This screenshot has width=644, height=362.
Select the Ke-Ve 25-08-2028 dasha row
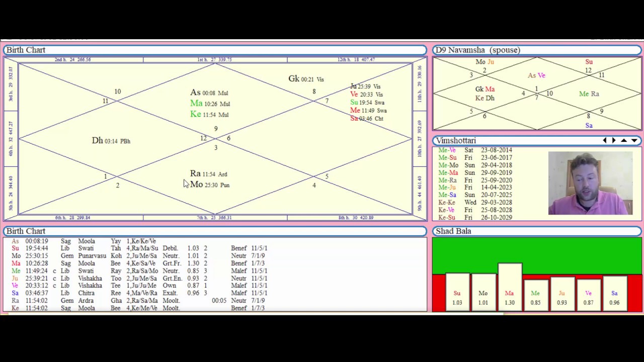point(475,210)
